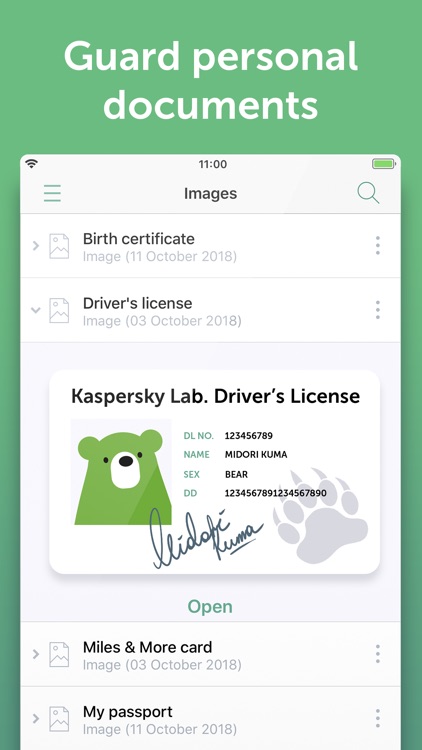Open more options for Birth certificate
The image size is (422, 750).
378,245
